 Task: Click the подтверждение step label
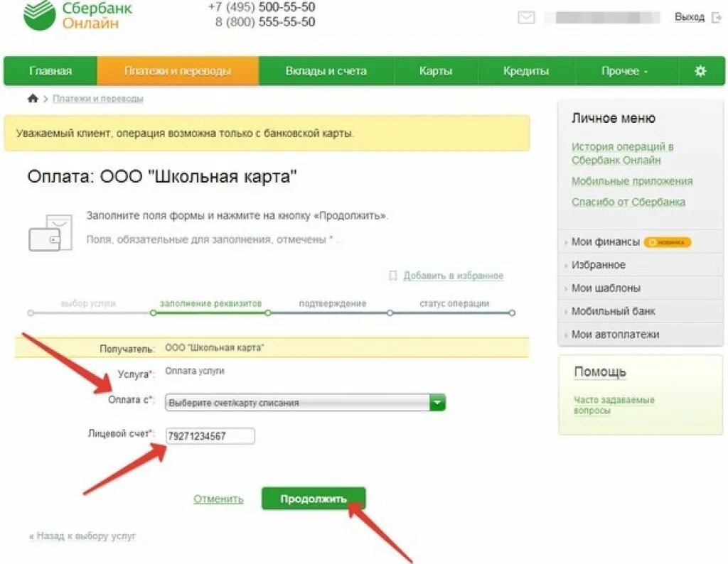tap(333, 303)
